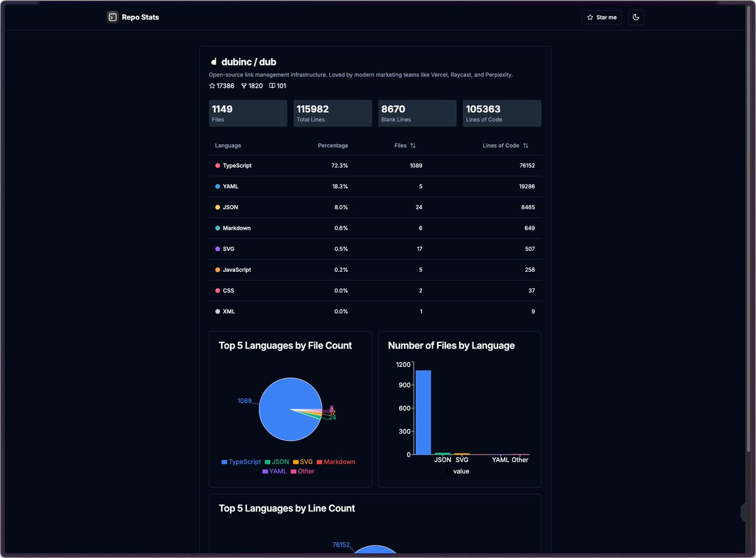Click the TypeScript legend entry under pie chart
The width and height of the screenshot is (756, 558).
tap(241, 462)
